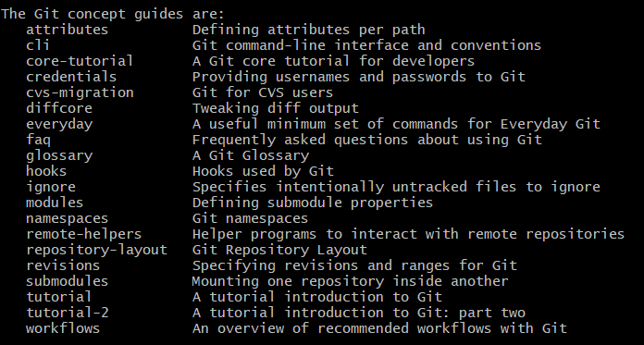Screen dimensions: 644x345
Task: Click the 'namespaces' guide name
Action: coord(68,219)
